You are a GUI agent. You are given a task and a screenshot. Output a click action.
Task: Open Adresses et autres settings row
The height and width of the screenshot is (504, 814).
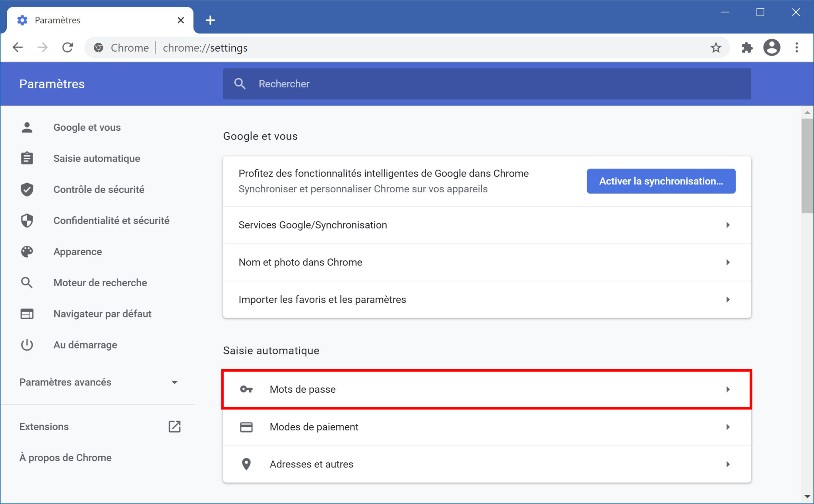point(487,464)
